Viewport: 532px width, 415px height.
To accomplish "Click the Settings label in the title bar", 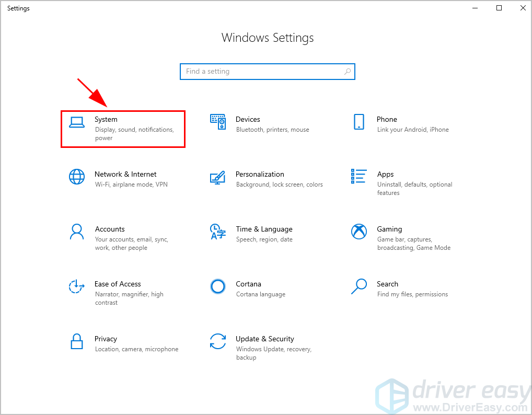I will coord(18,8).
